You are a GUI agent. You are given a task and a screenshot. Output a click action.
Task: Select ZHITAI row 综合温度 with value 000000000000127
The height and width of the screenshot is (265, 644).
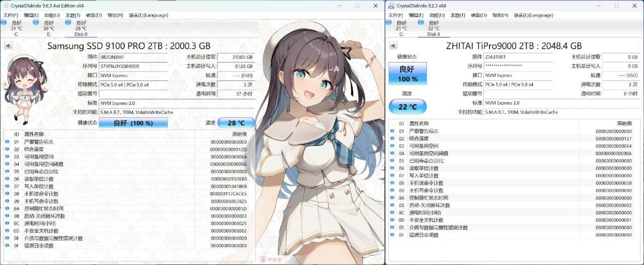[513, 138]
